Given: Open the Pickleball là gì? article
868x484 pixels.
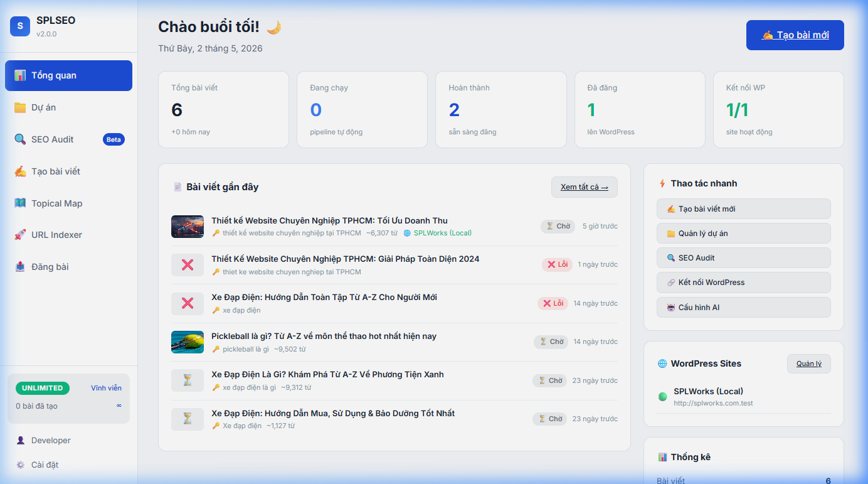Looking at the screenshot, I should click(324, 336).
